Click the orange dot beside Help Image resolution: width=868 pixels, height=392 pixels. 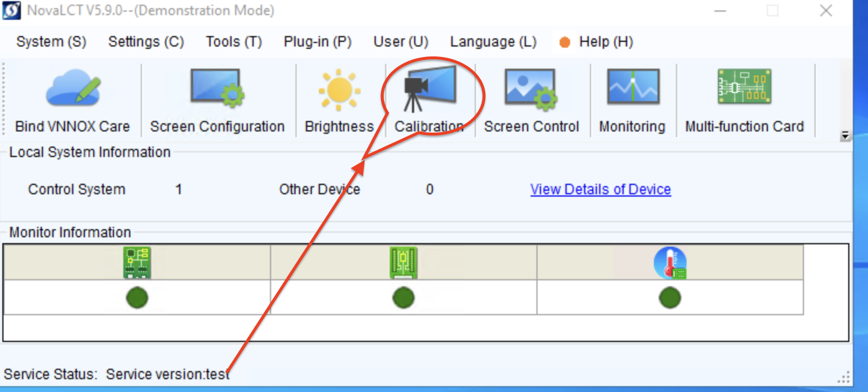564,42
